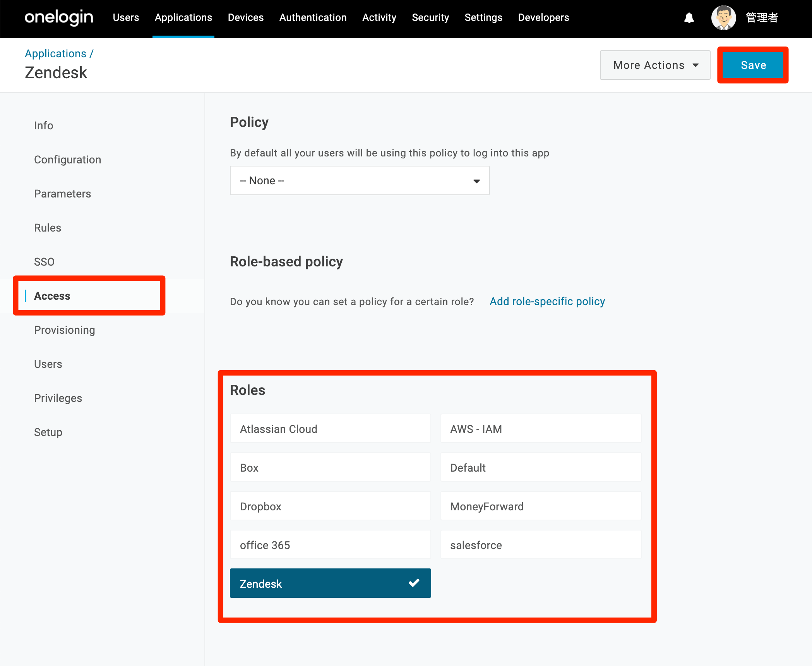Open the Settings top menu
Image resolution: width=812 pixels, height=666 pixels.
tap(483, 18)
